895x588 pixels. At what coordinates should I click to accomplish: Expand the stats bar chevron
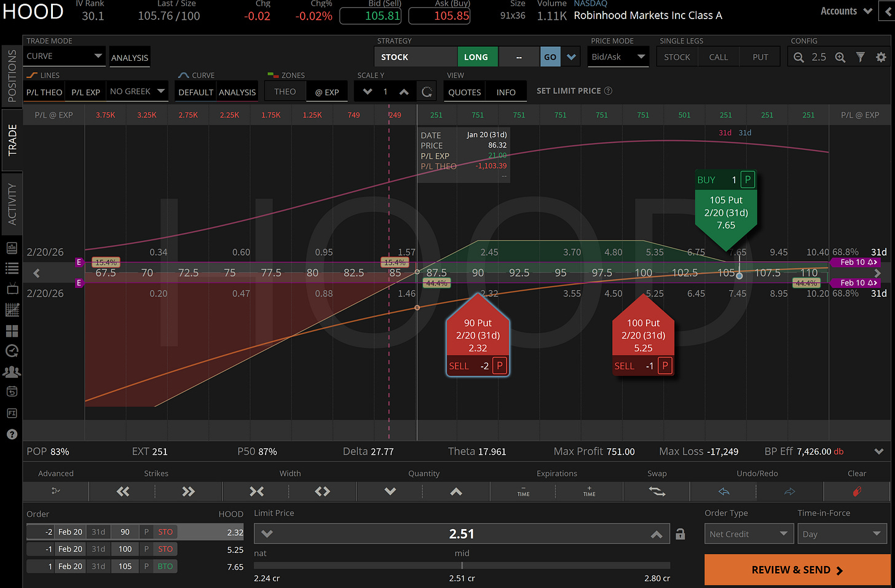[x=879, y=452]
